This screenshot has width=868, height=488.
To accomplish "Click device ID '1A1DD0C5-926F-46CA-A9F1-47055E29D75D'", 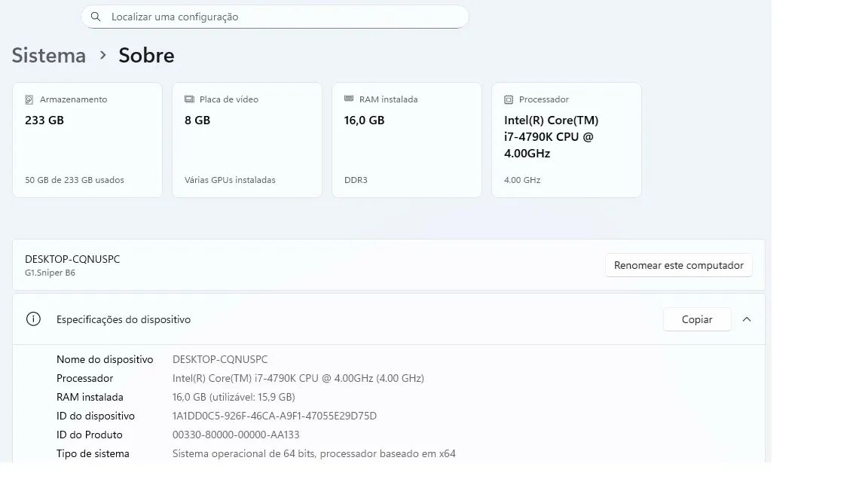I will (x=274, y=416).
